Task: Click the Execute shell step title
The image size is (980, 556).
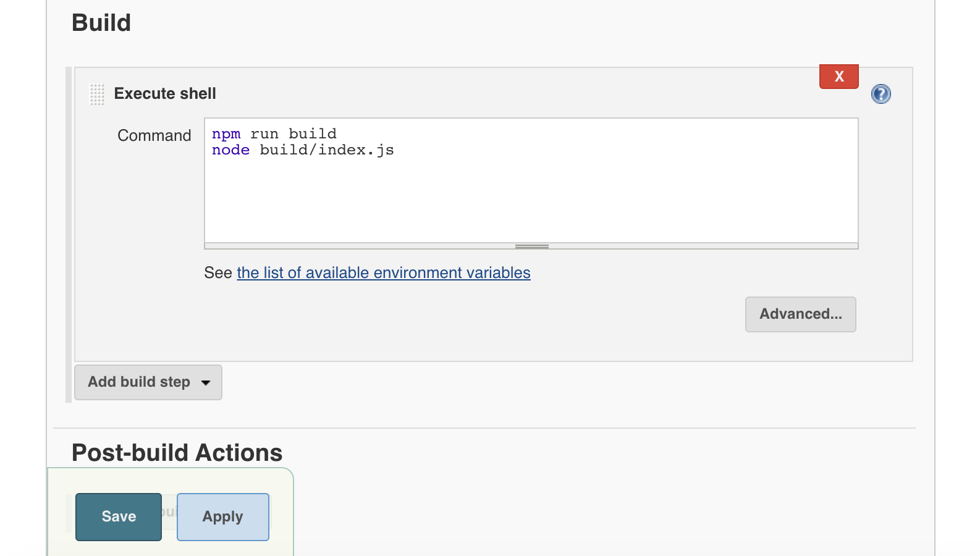Action: tap(165, 94)
